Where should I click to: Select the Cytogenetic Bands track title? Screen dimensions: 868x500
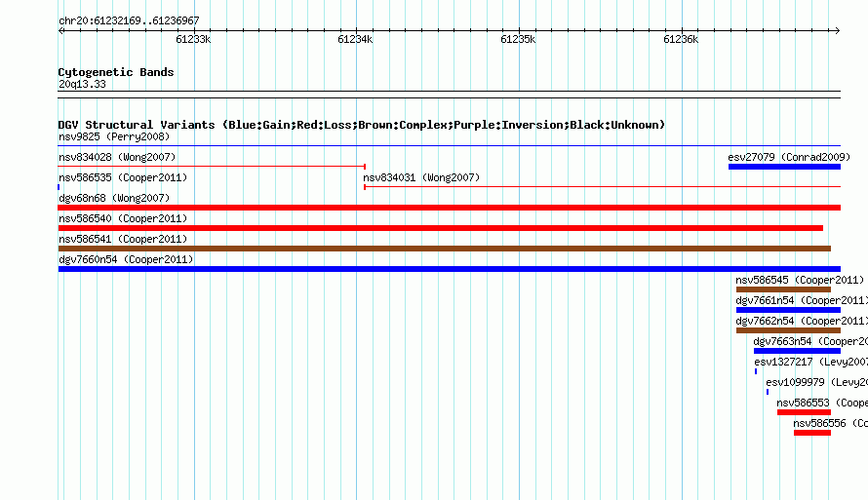click(116, 72)
